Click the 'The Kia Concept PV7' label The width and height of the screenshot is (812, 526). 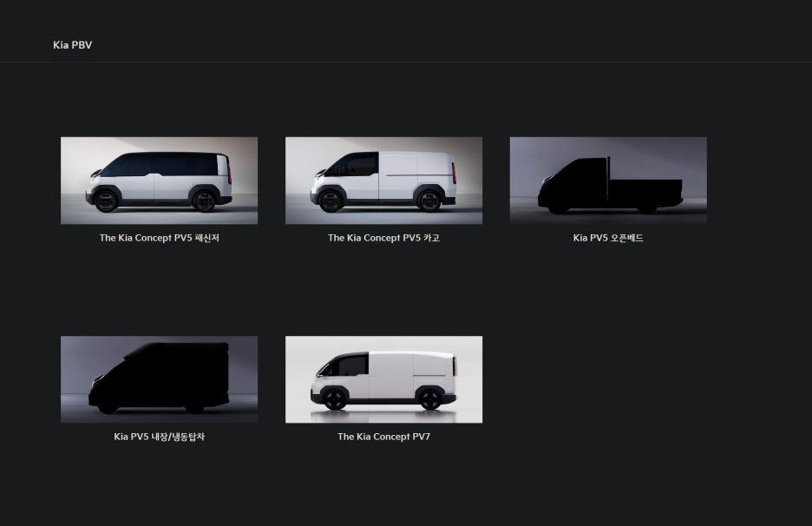383,437
